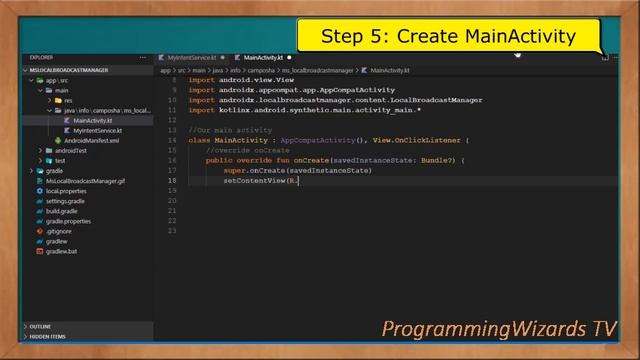Click 'View.OnClickListener' on line 14

[x=416, y=140]
